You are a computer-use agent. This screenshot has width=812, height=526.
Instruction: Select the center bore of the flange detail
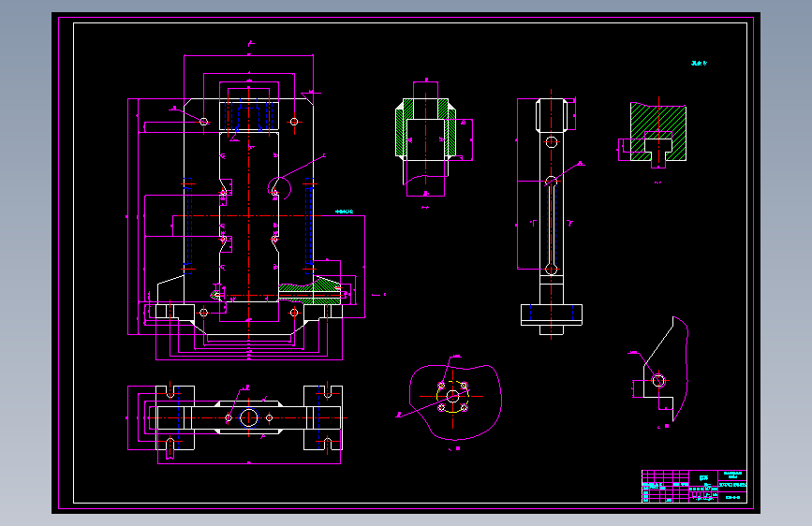[x=452, y=397]
